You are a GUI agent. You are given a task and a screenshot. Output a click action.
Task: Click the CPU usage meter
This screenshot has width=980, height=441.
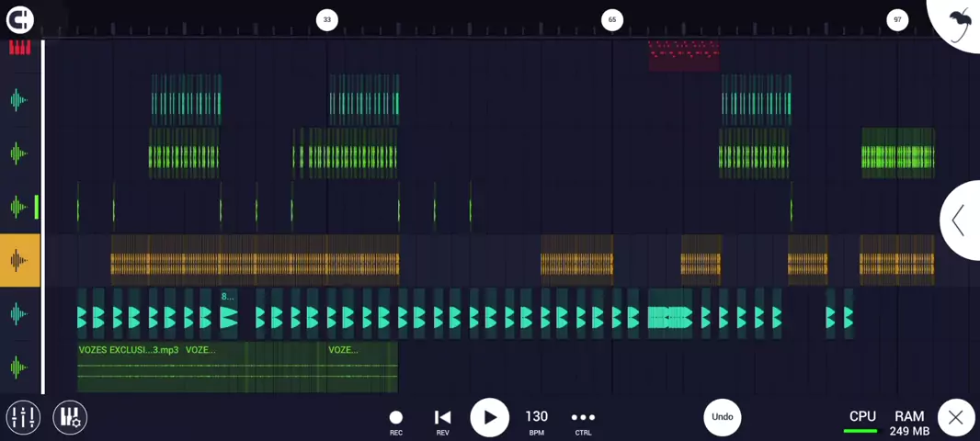tap(861, 421)
